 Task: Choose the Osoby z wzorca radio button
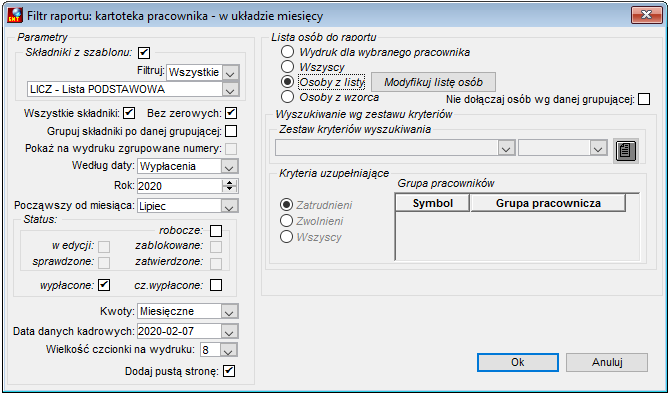click(287, 97)
